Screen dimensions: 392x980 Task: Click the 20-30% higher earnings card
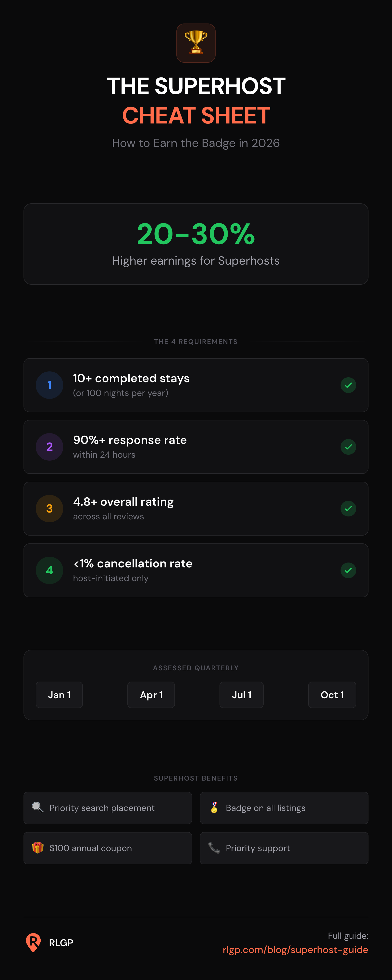196,244
